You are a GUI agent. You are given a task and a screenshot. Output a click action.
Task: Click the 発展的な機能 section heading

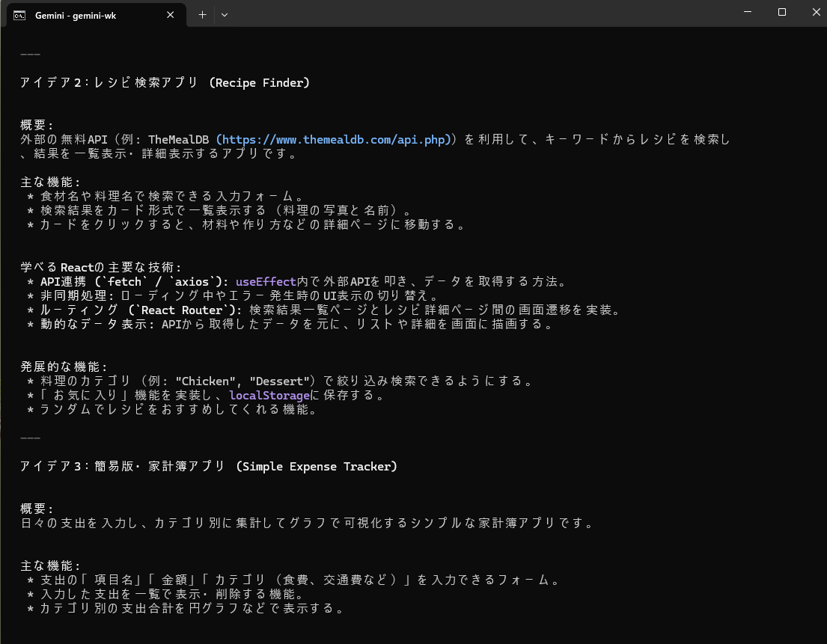pos(64,367)
